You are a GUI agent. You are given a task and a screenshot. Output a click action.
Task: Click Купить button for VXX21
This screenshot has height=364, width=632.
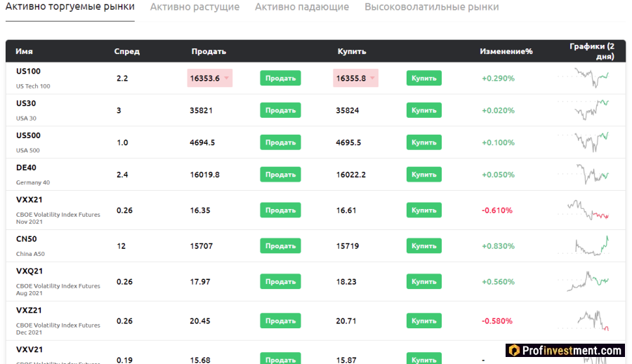point(424,210)
